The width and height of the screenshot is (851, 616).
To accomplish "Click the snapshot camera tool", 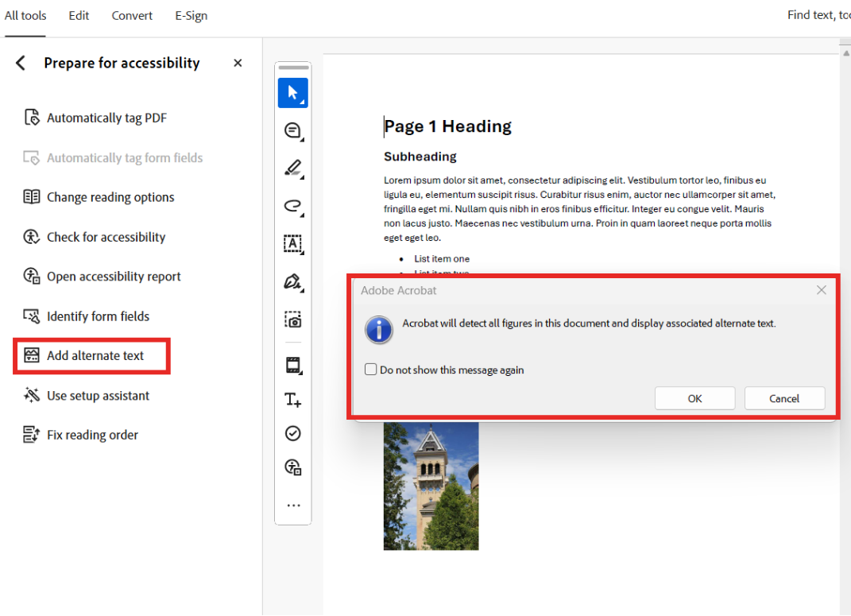I will [293, 319].
